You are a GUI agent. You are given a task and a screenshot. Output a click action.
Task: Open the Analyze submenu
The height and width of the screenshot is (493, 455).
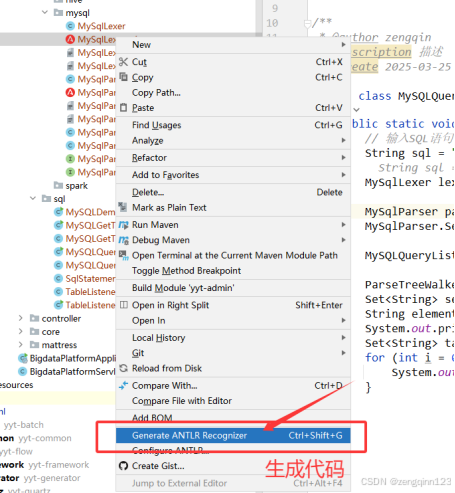(233, 140)
